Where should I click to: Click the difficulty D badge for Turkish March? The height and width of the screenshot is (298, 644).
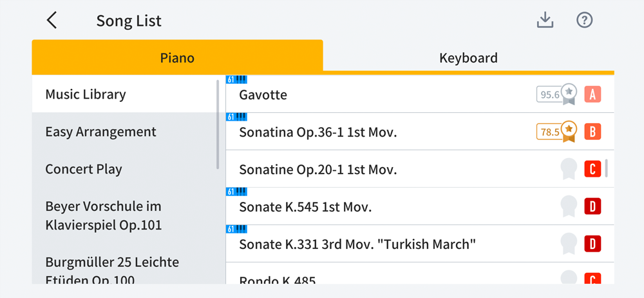tap(592, 244)
